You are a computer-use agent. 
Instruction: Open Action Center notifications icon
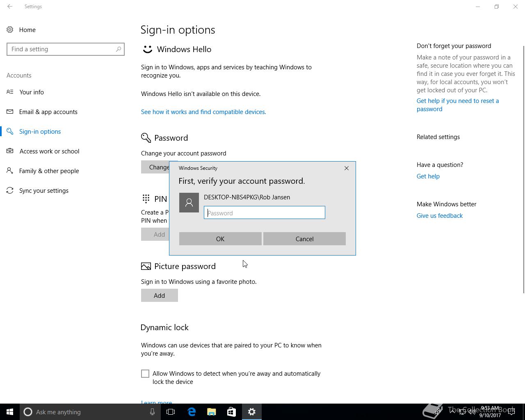511,412
